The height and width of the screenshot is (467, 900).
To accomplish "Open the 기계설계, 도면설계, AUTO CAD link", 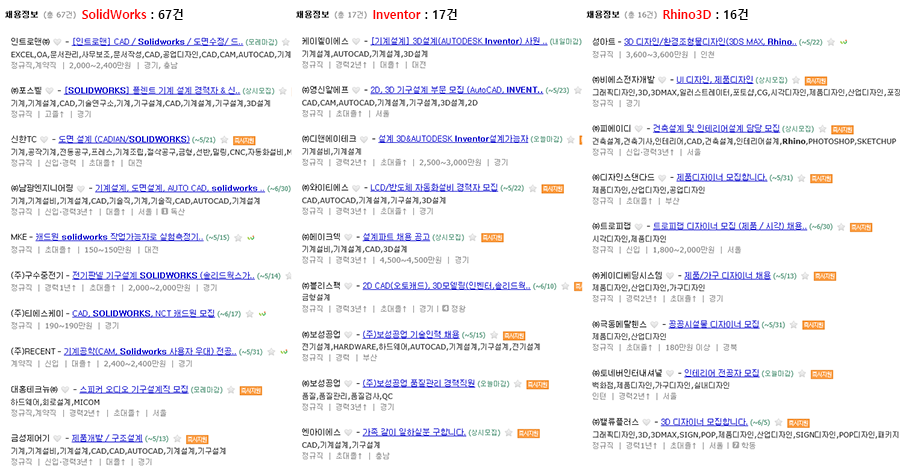I will (x=180, y=188).
